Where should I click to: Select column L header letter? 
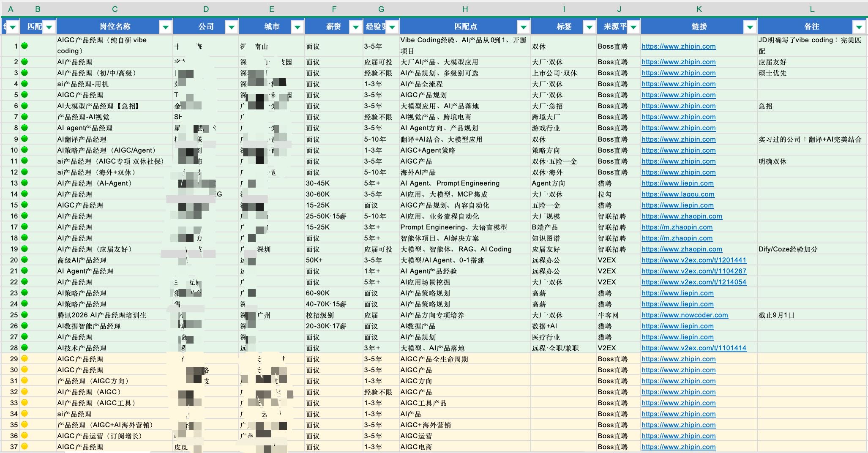tap(812, 9)
